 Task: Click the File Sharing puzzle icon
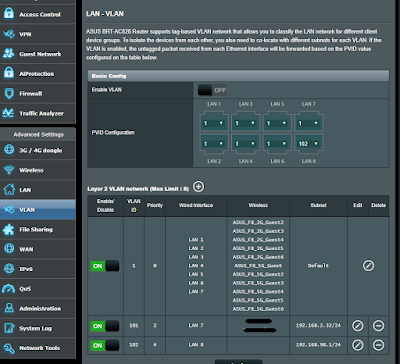[9, 229]
